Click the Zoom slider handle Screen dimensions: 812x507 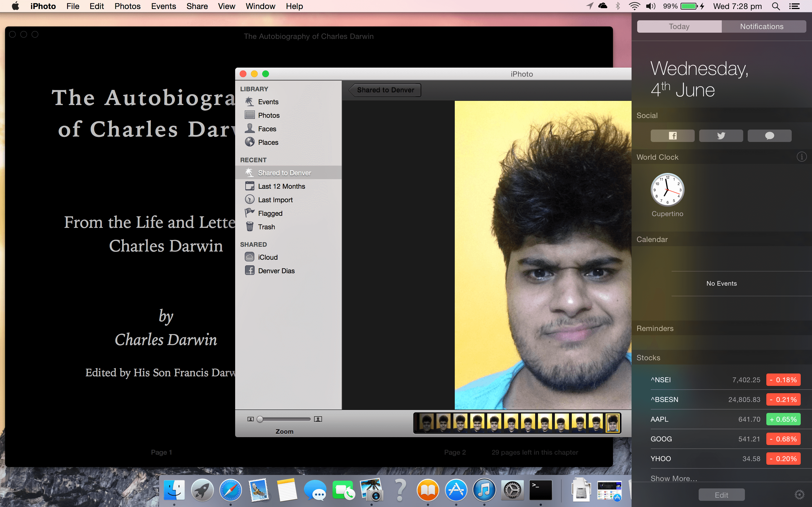point(260,419)
